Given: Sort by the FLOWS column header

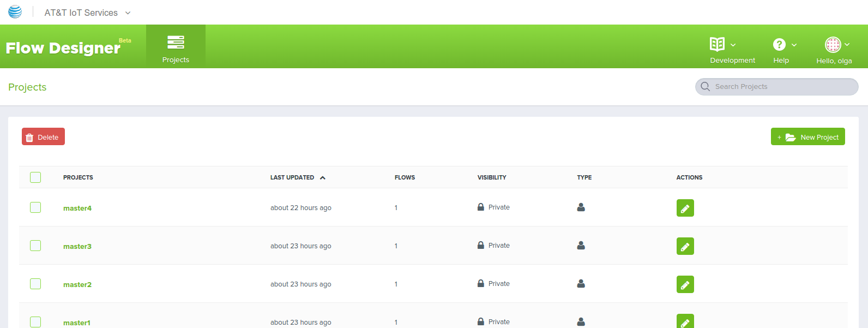Looking at the screenshot, I should (x=405, y=177).
